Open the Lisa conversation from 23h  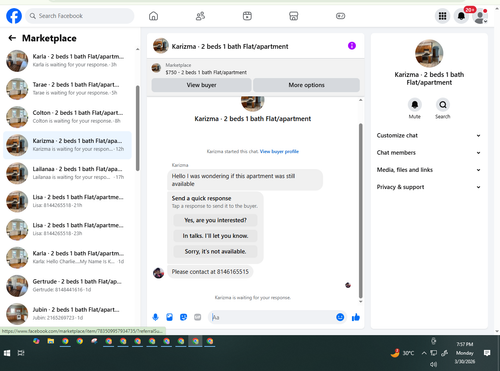[67, 229]
